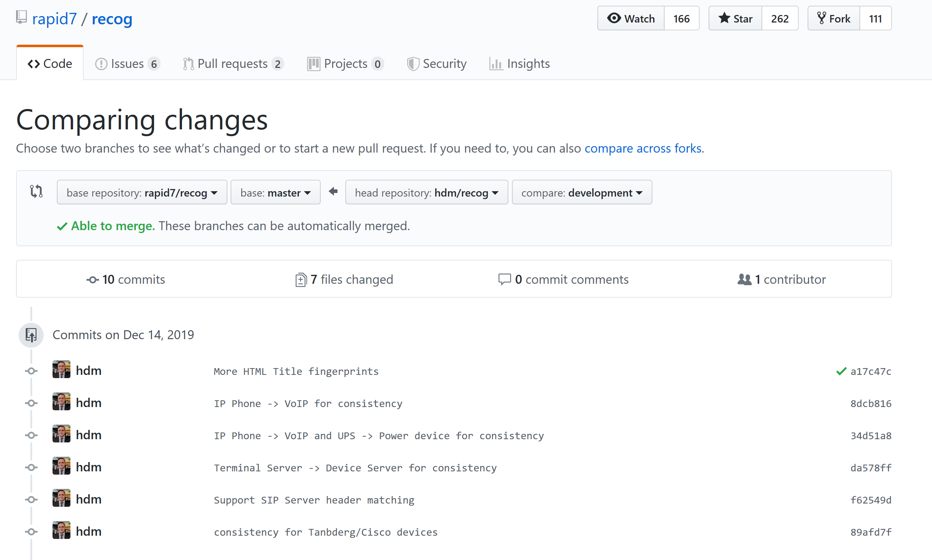This screenshot has width=932, height=560.
Task: Open the base branch master dropdown
Action: coord(275,192)
